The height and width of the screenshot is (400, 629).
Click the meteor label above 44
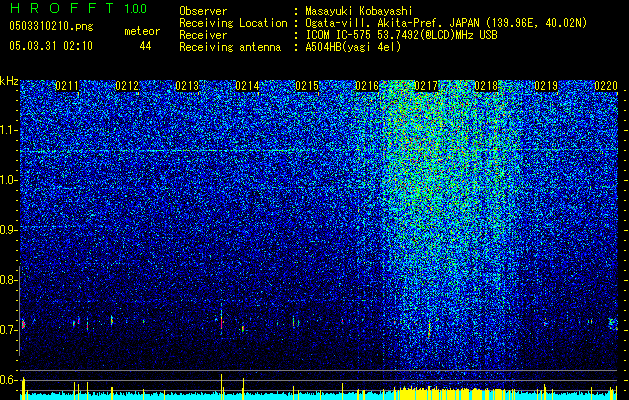coord(142,31)
